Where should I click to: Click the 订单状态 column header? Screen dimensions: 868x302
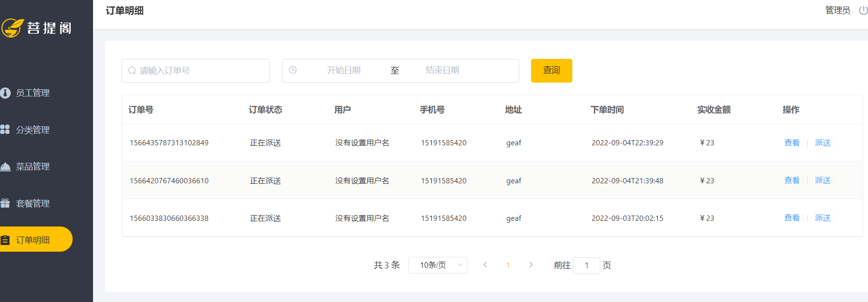pos(265,110)
